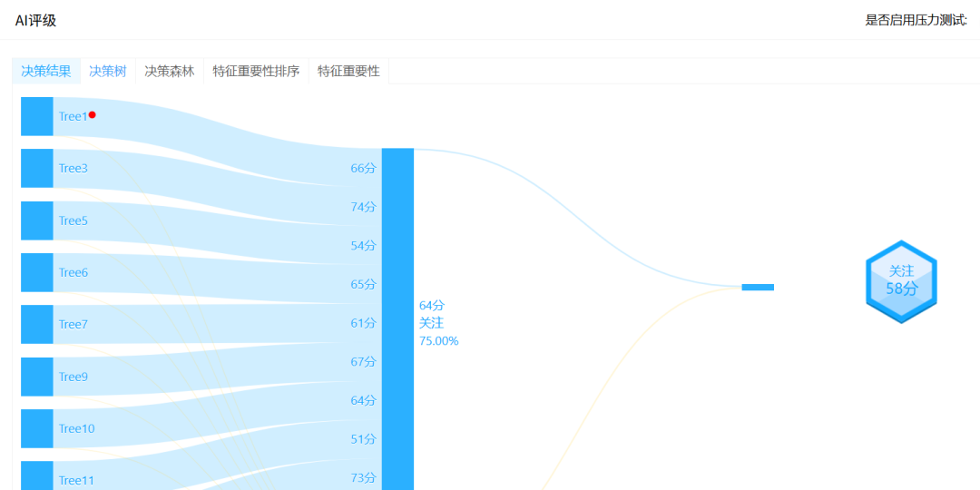Select the Tree7 node block
This screenshot has height=490, width=980.
pos(37,324)
